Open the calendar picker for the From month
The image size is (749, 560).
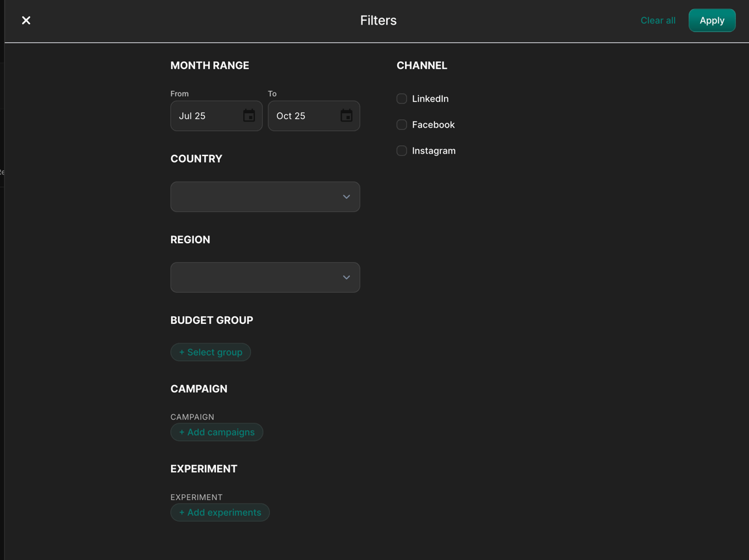click(248, 115)
